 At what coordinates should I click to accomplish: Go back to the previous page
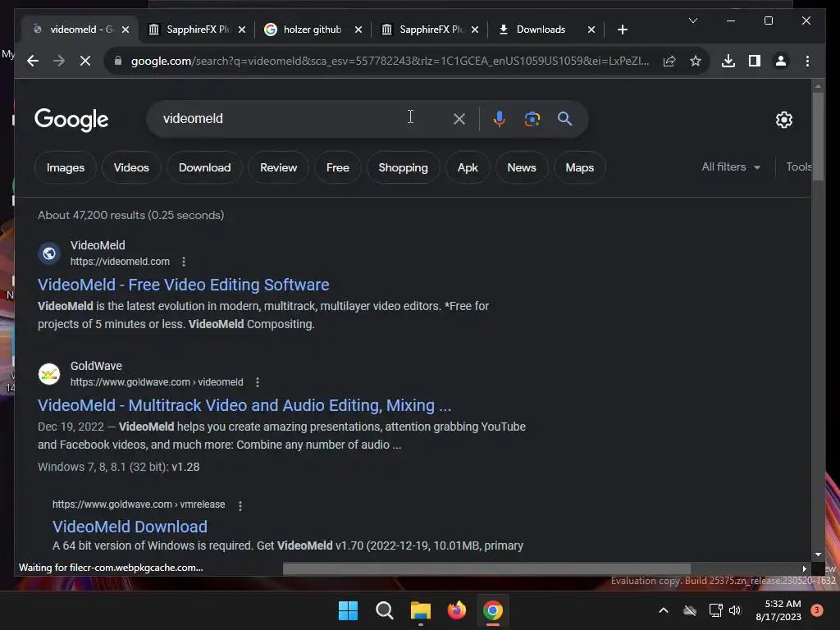point(33,61)
